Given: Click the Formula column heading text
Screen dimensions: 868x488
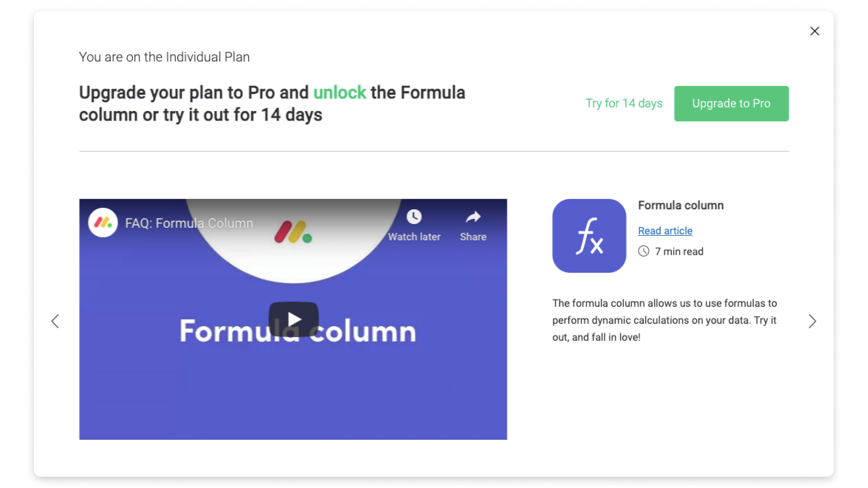Looking at the screenshot, I should tap(681, 206).
